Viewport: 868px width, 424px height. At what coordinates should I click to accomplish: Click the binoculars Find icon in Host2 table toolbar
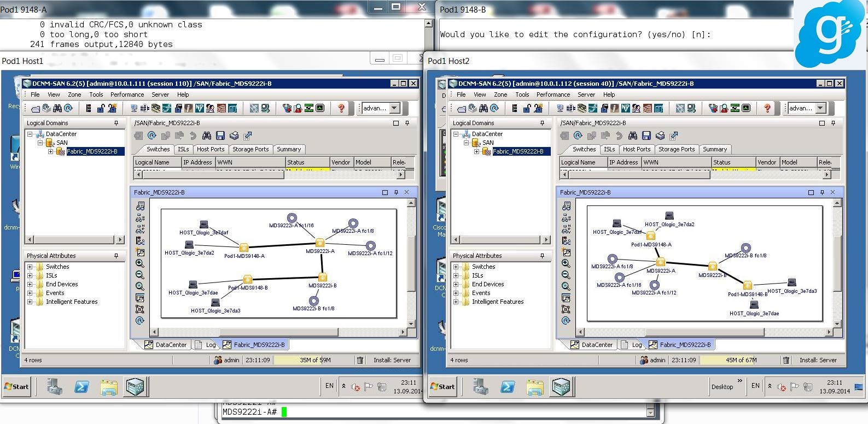[633, 136]
